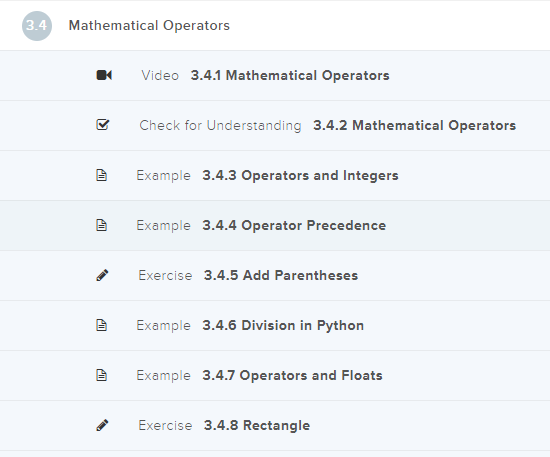Click the pencil icon for the Rectangle exercise

pos(102,425)
